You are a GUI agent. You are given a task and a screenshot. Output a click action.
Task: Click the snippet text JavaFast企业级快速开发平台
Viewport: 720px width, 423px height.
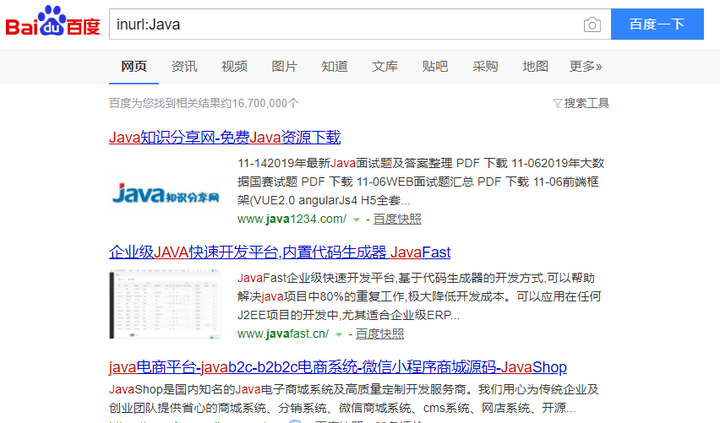[419, 297]
